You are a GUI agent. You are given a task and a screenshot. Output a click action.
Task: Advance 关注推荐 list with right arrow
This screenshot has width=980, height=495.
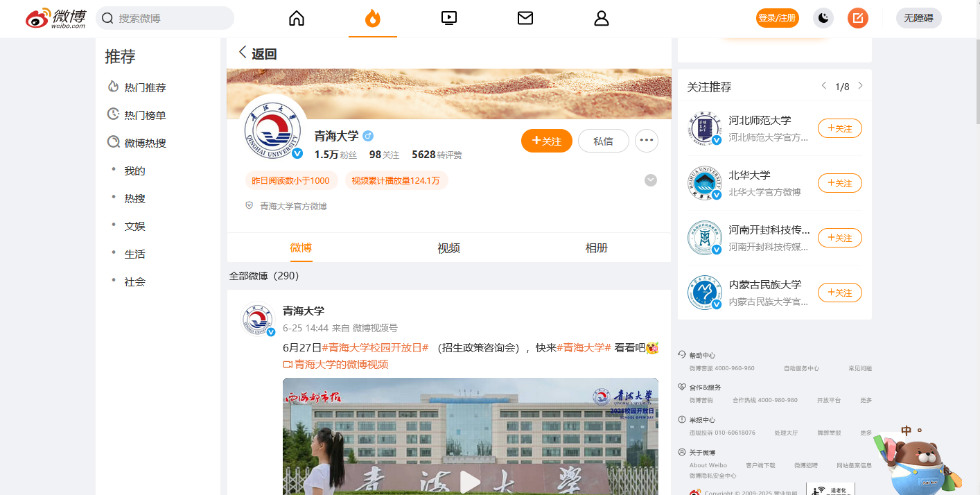860,86
